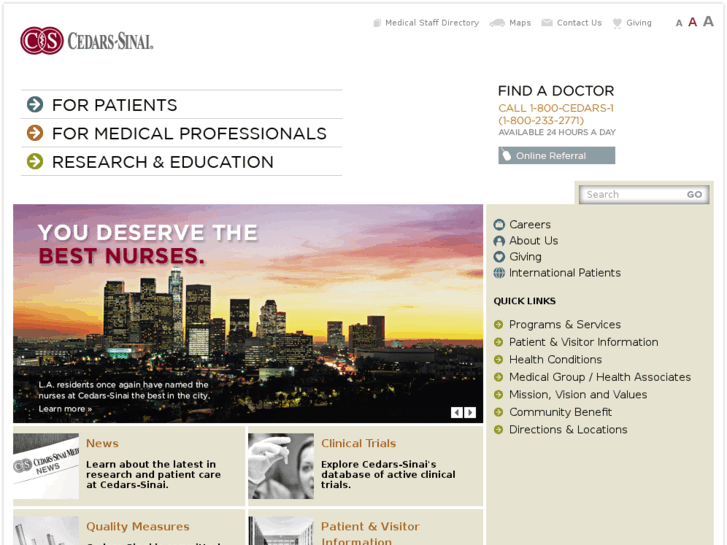Open the Giving link in top bar
The height and width of the screenshot is (545, 727).
tap(639, 23)
